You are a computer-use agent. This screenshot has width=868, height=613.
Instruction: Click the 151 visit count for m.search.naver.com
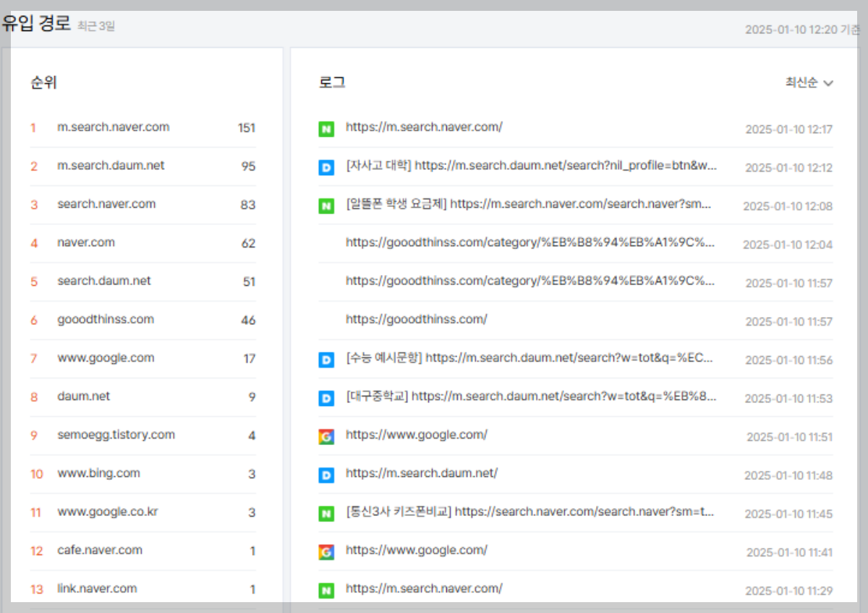click(x=247, y=127)
